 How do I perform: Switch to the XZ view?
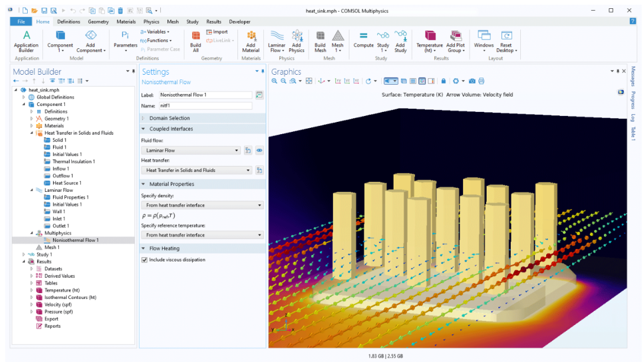[356, 81]
